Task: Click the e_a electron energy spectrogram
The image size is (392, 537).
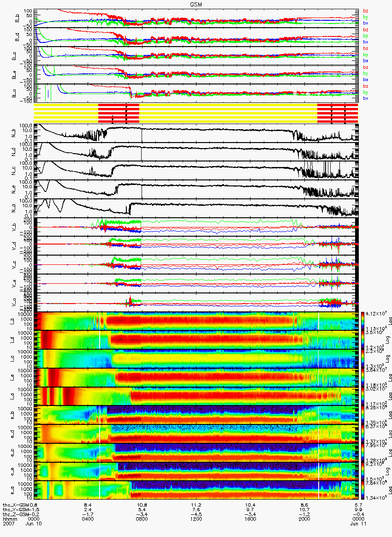Action: 196,490
